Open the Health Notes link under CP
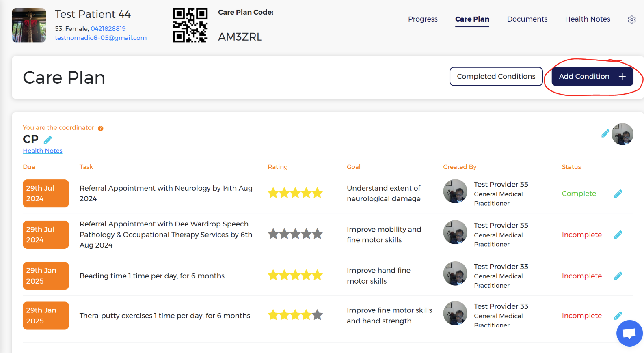The image size is (644, 353). (x=43, y=151)
